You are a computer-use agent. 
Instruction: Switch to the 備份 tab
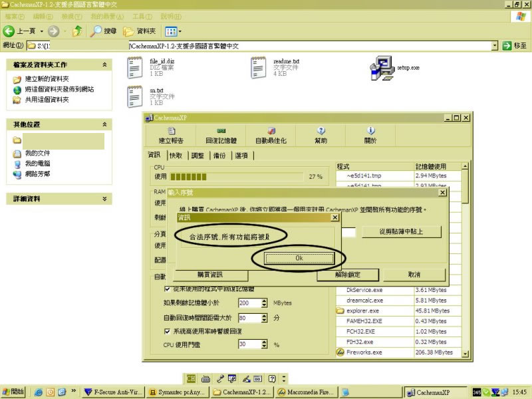(219, 156)
